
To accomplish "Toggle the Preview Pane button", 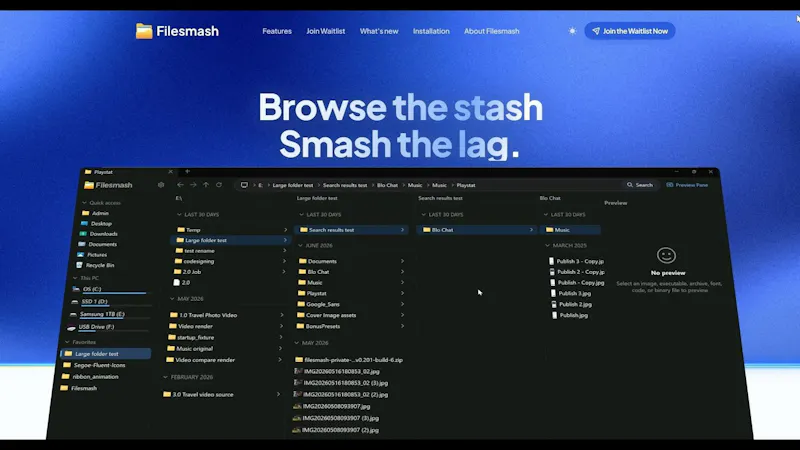I will [687, 185].
